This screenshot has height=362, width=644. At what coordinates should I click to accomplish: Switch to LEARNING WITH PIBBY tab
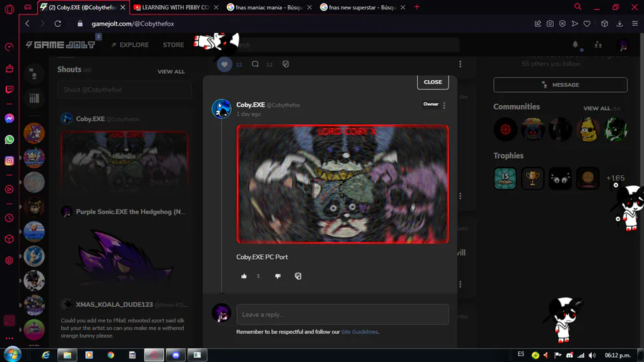[175, 7]
